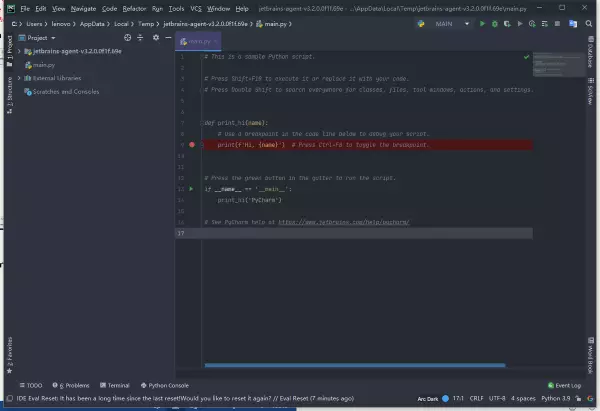The image size is (600, 411).
Task: Open the Edit menu
Action: click(41, 8)
